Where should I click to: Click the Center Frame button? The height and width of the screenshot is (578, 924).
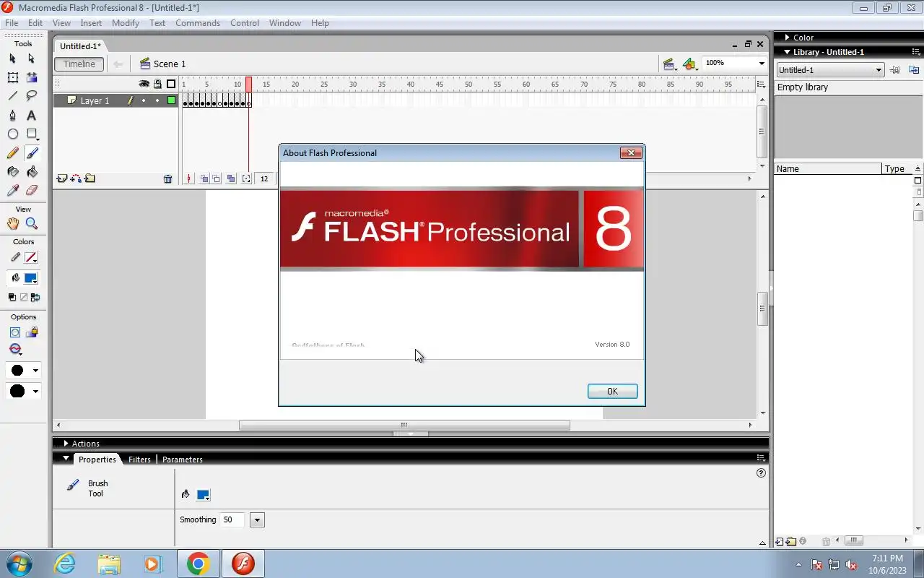189,178
